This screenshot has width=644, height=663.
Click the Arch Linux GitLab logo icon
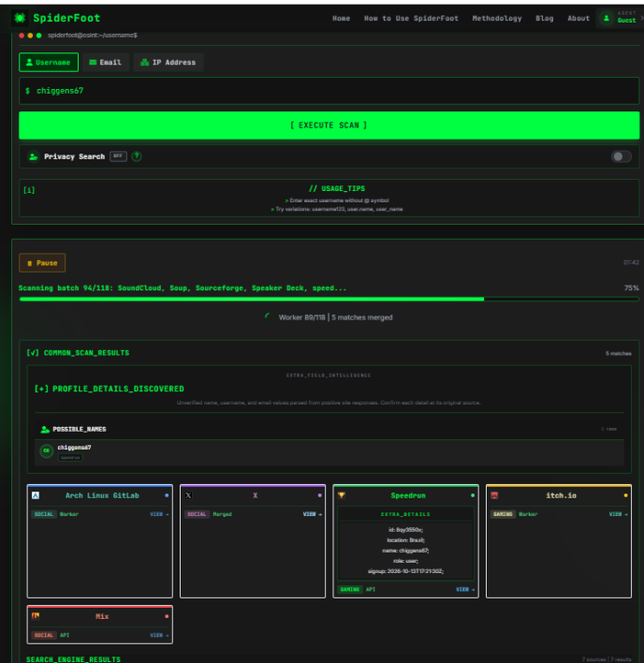click(36, 495)
